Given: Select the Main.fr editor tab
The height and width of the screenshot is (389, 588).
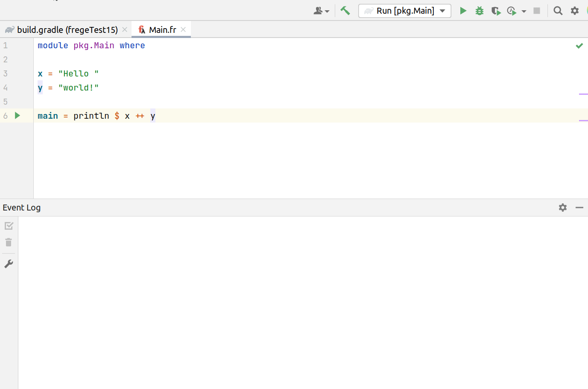Looking at the screenshot, I should (162, 29).
